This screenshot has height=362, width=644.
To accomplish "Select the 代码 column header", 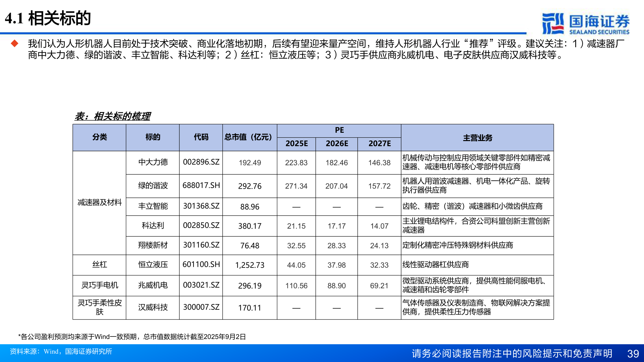I will [x=201, y=137].
